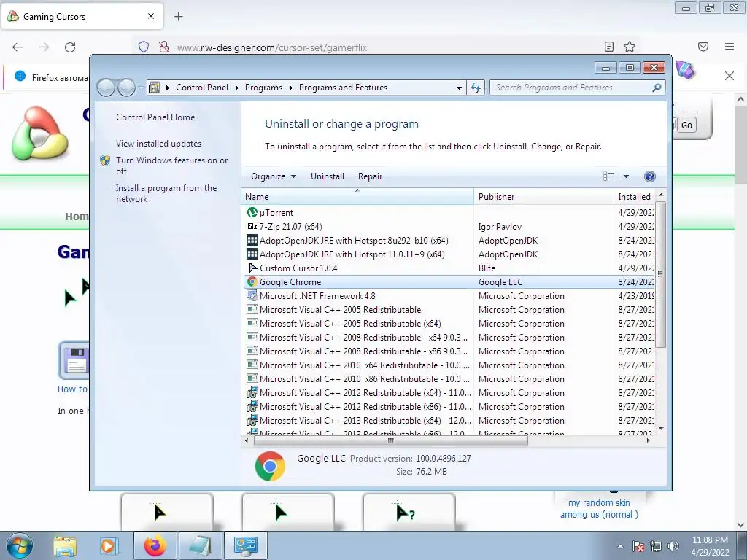
Task: Open the Programs and Features help icon
Action: coord(649,176)
